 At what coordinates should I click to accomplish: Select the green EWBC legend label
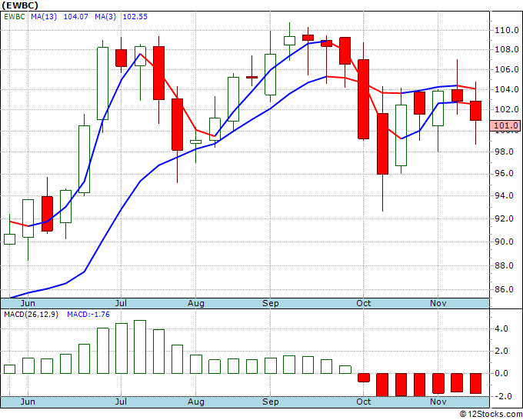pyautogui.click(x=15, y=17)
